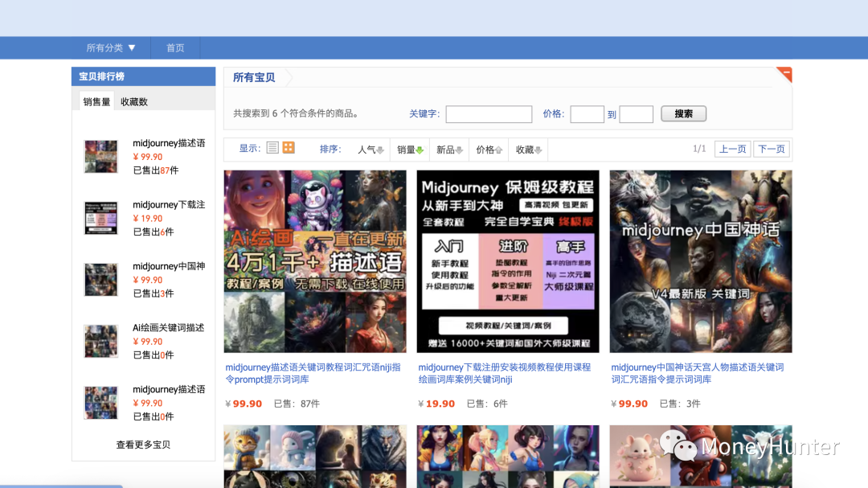
Task: Open ranking thumbnail for midjourney中国神 item
Action: (100, 279)
